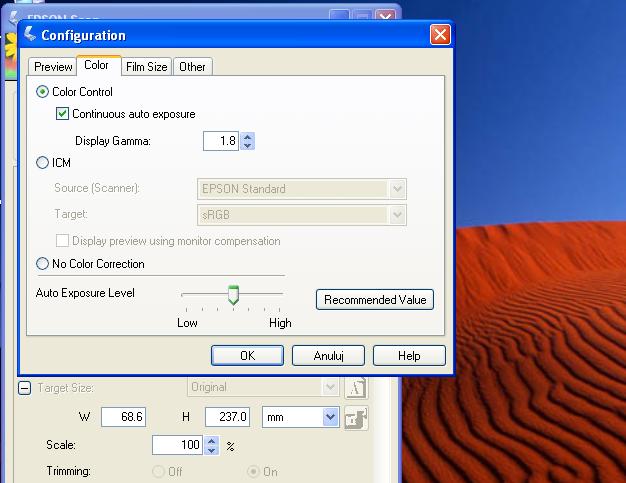The width and height of the screenshot is (626, 483).
Task: Click the aspect ratio lock icon
Action: [355, 418]
